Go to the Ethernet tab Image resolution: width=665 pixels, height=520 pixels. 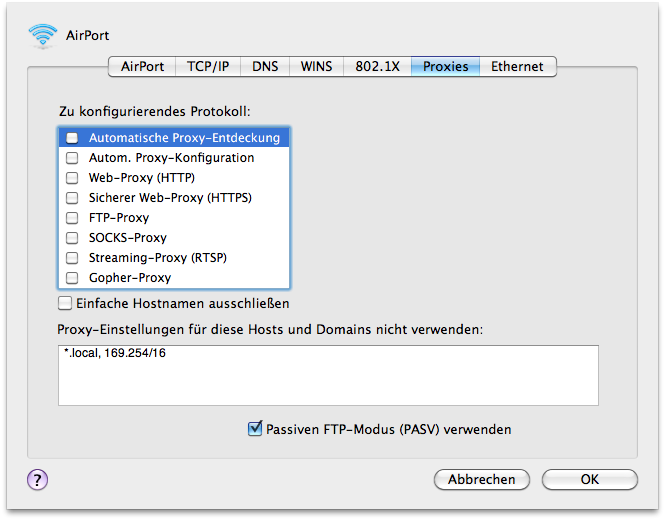click(x=517, y=67)
